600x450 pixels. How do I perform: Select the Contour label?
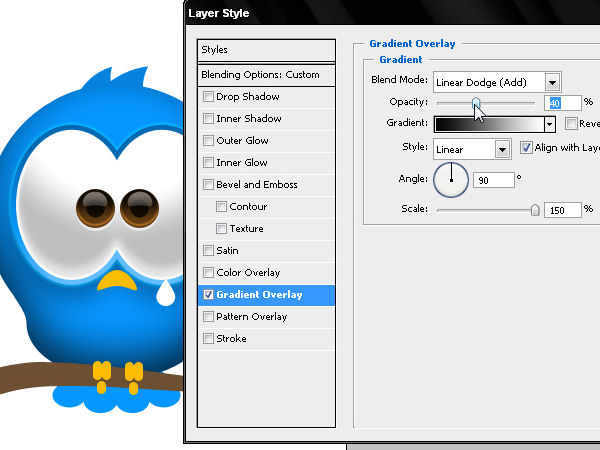tap(248, 207)
